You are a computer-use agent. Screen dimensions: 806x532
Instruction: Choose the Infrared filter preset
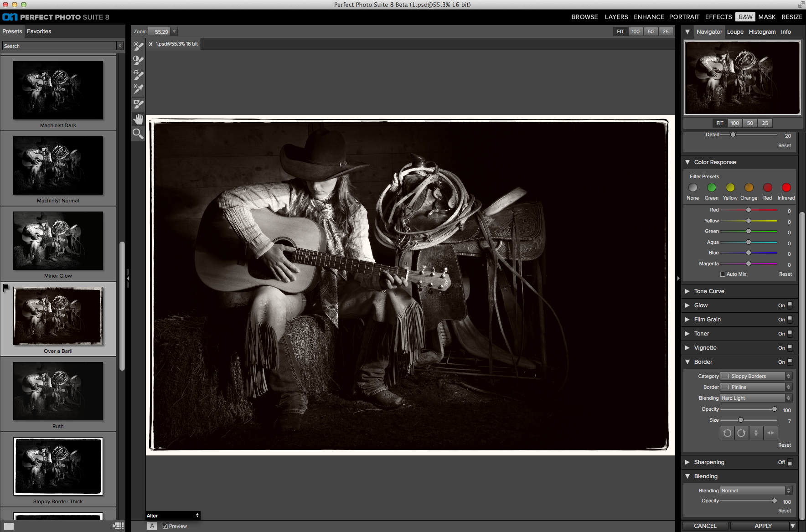click(x=786, y=188)
